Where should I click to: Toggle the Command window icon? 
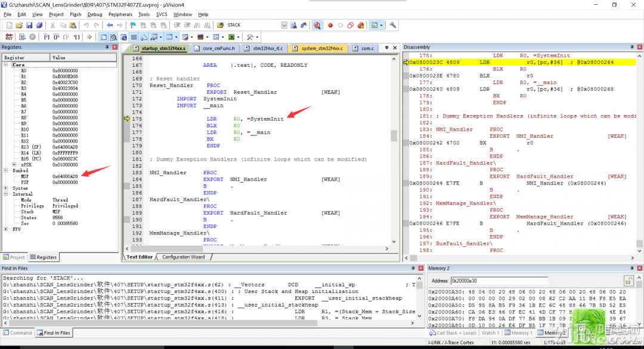(104, 37)
